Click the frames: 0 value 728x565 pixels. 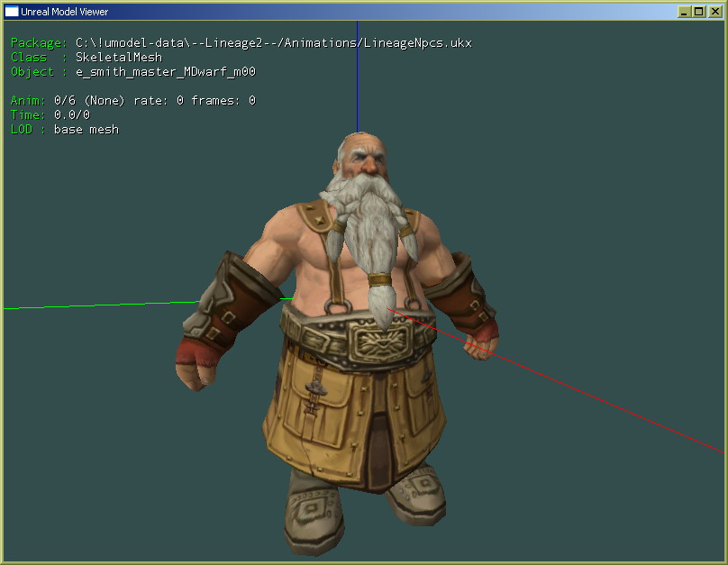(223, 101)
